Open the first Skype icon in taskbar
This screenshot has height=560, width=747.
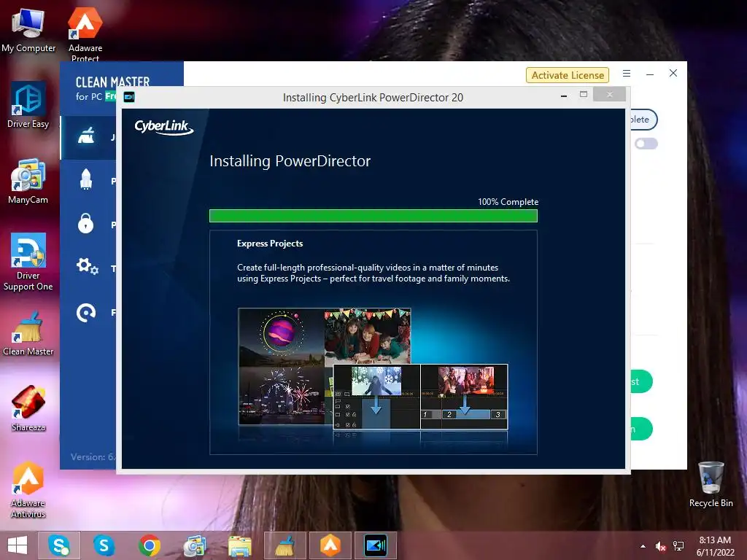[58, 545]
